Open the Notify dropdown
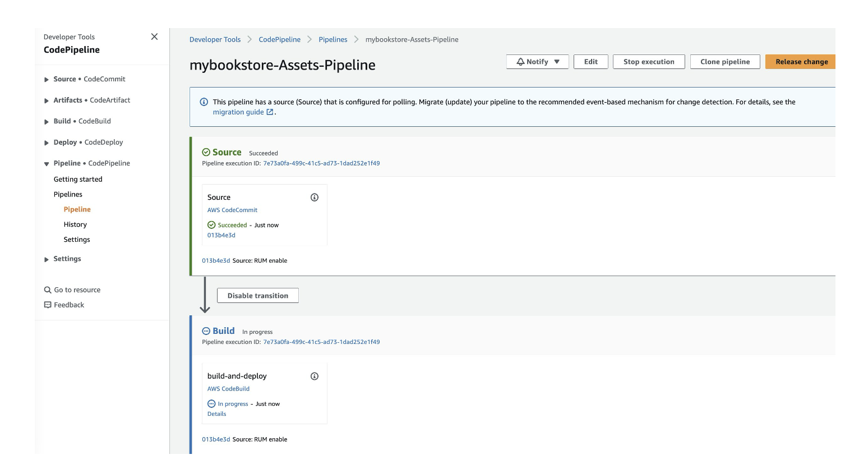This screenshot has height=459, width=868. [537, 62]
